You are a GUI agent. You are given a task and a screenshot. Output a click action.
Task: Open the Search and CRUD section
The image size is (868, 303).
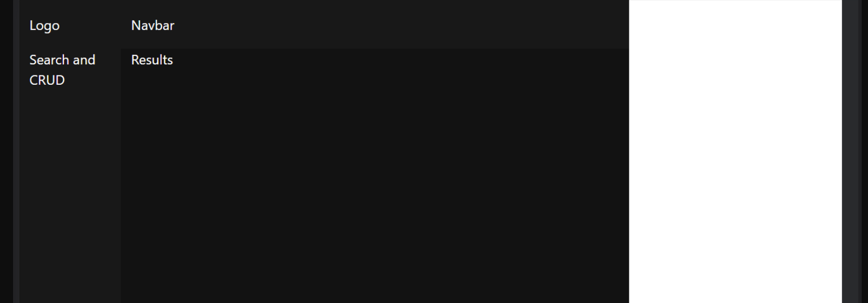pyautogui.click(x=62, y=70)
